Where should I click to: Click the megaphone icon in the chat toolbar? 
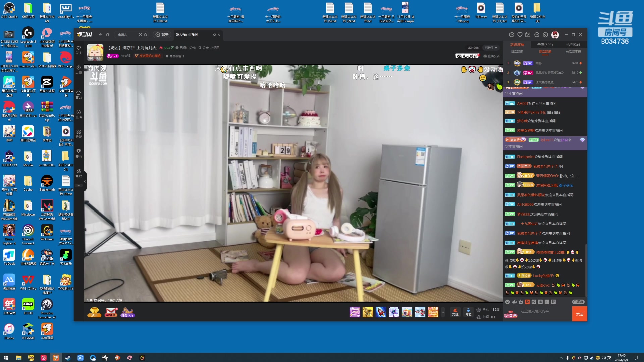pos(514,302)
